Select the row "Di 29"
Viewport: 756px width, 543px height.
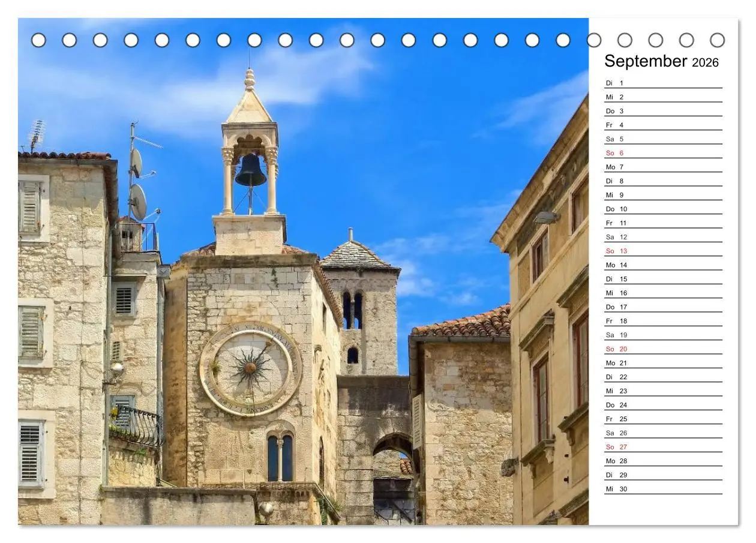(663, 475)
